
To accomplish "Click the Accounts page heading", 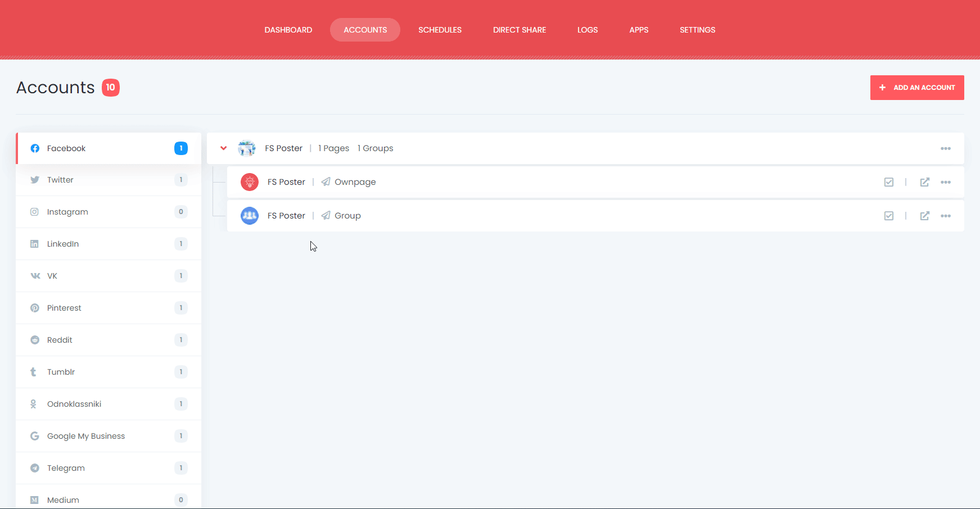I will pyautogui.click(x=55, y=88).
